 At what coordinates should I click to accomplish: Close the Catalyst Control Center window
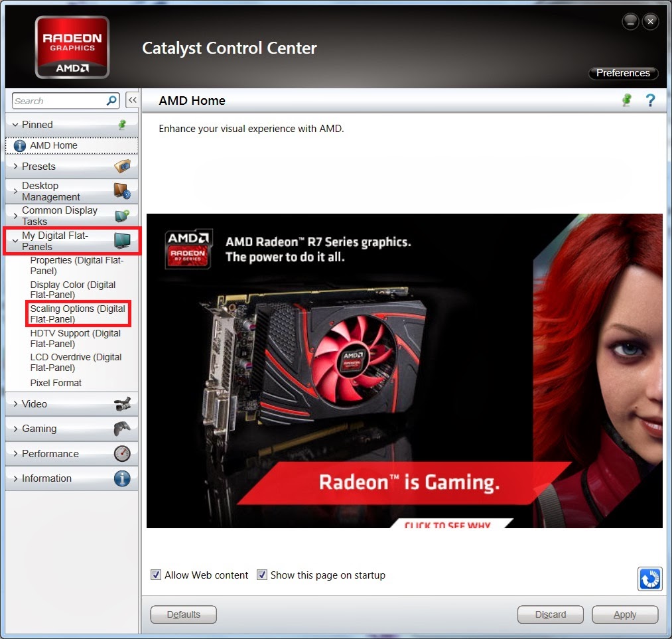(650, 21)
